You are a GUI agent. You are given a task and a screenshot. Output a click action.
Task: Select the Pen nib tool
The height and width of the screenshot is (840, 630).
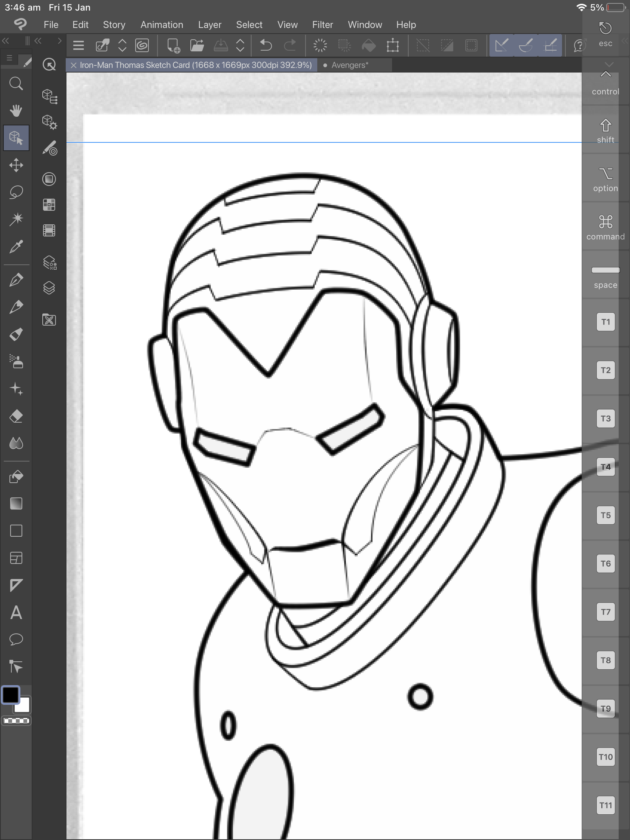pos(16,280)
